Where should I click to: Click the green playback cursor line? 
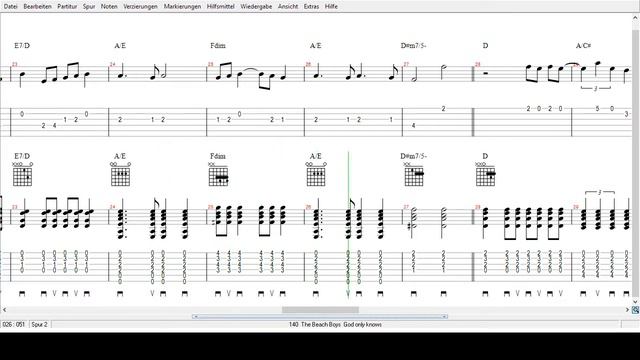[x=349, y=224]
